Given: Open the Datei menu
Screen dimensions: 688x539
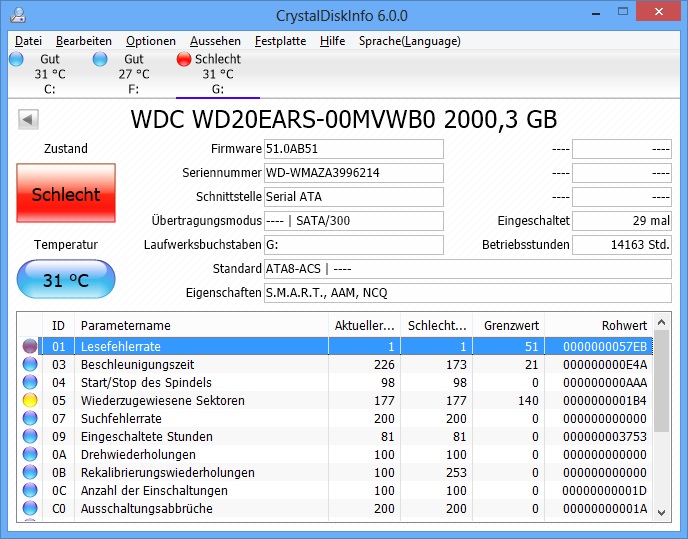Looking at the screenshot, I should tap(28, 41).
